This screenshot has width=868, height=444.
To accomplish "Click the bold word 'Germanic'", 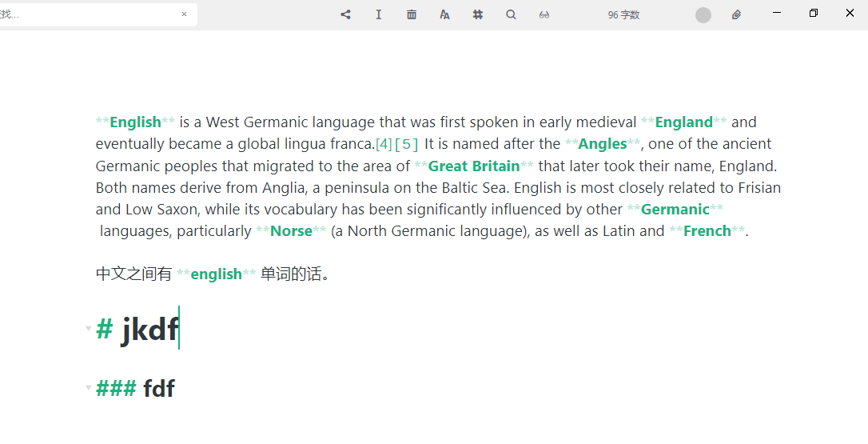I will click(x=675, y=210).
